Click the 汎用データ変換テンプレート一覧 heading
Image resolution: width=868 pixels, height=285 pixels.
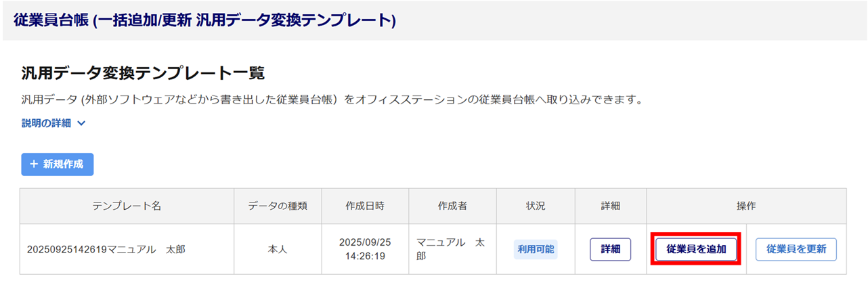point(143,73)
